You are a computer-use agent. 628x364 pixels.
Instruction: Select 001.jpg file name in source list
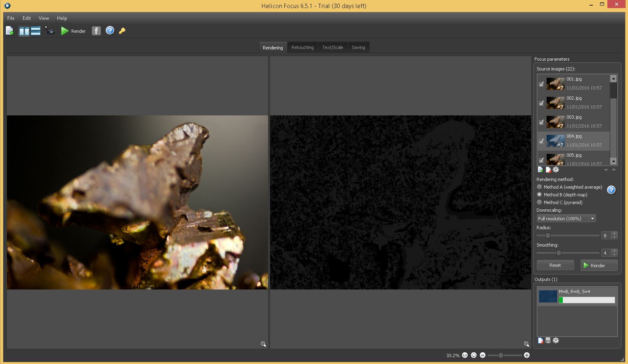[x=574, y=79]
